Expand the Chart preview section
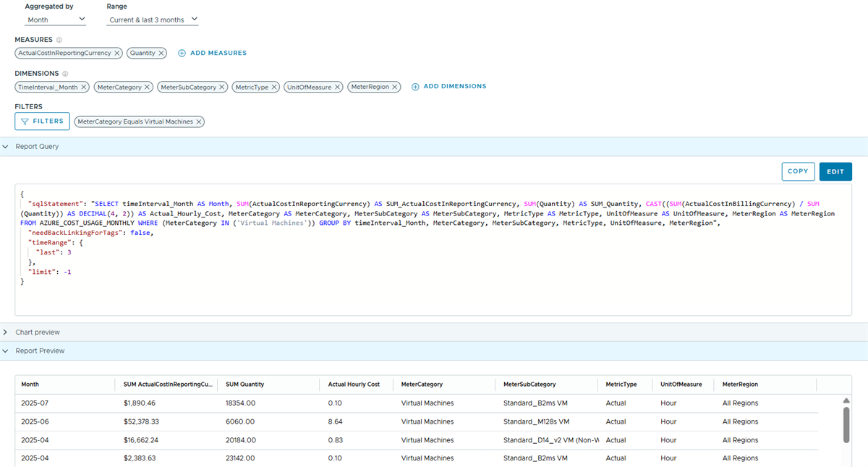Image resolution: width=868 pixels, height=467 pixels. (6, 332)
